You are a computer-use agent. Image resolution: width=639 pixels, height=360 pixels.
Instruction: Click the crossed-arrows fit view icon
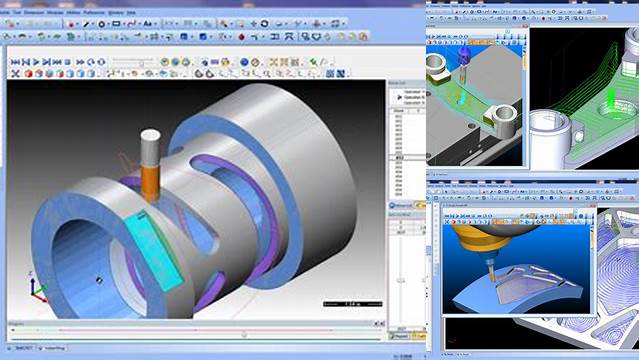pyautogui.click(x=15, y=74)
